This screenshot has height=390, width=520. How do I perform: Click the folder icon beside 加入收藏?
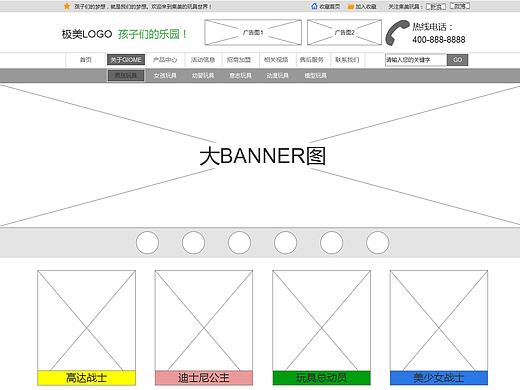[350, 6]
